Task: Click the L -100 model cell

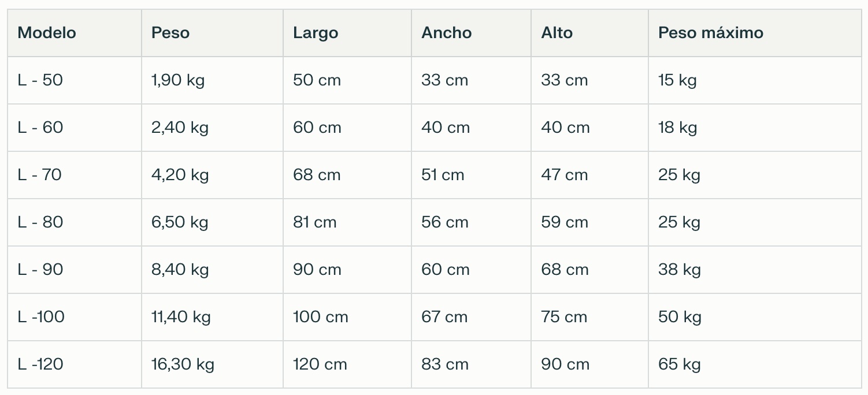Action: pos(41,317)
